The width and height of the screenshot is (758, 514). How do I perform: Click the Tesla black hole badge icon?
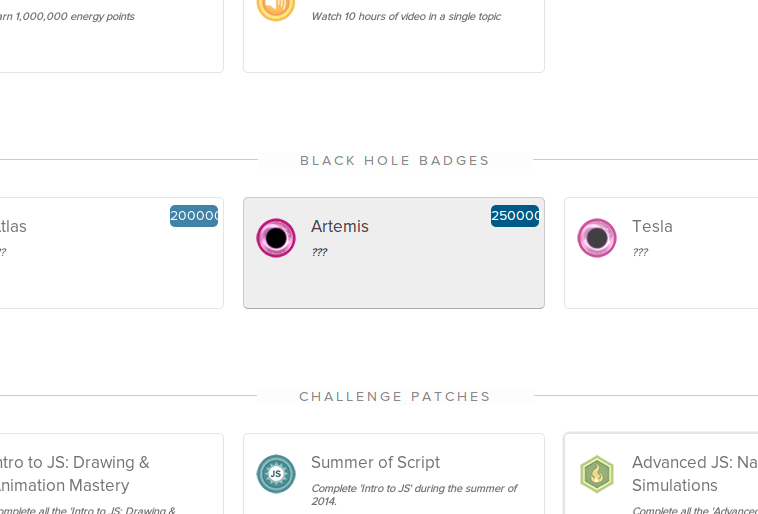[597, 238]
